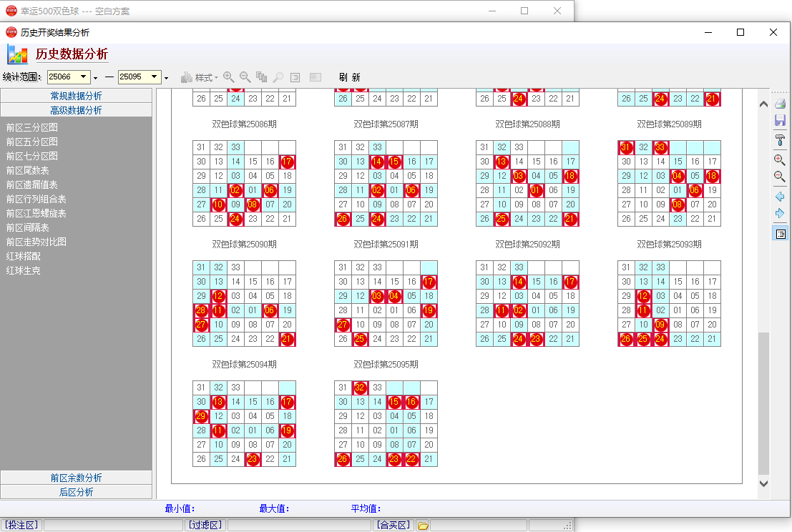Click the 刷新 refresh button
Screen dimensions: 792x532
click(x=349, y=77)
